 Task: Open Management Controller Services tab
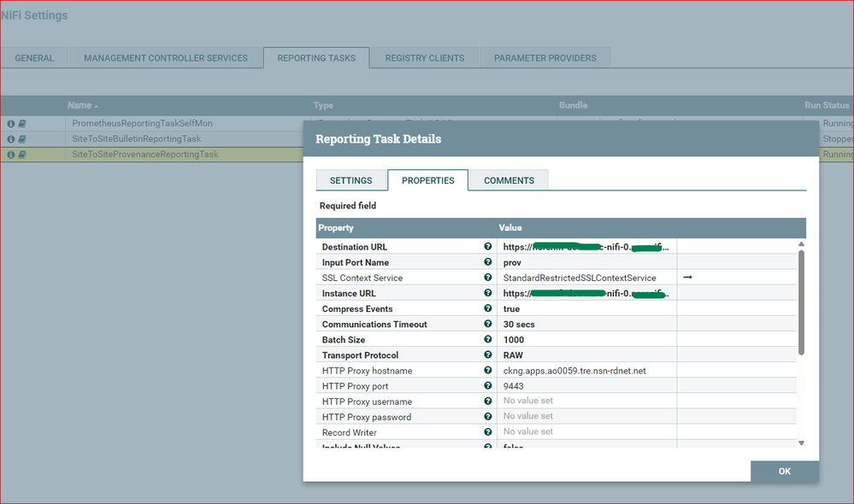point(166,58)
